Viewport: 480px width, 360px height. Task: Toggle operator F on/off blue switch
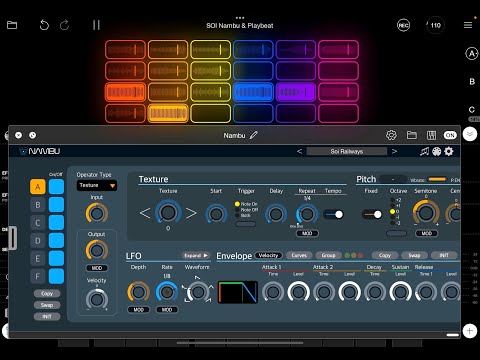point(56,276)
